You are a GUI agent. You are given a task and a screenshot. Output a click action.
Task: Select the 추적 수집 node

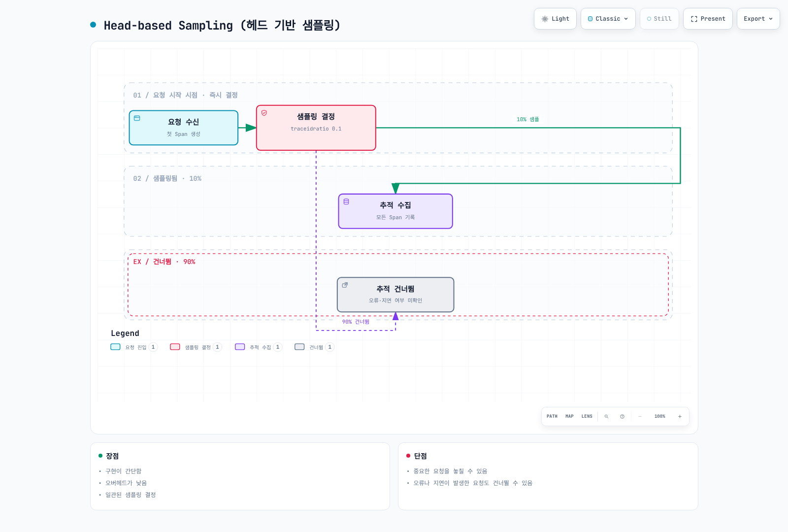pyautogui.click(x=395, y=211)
